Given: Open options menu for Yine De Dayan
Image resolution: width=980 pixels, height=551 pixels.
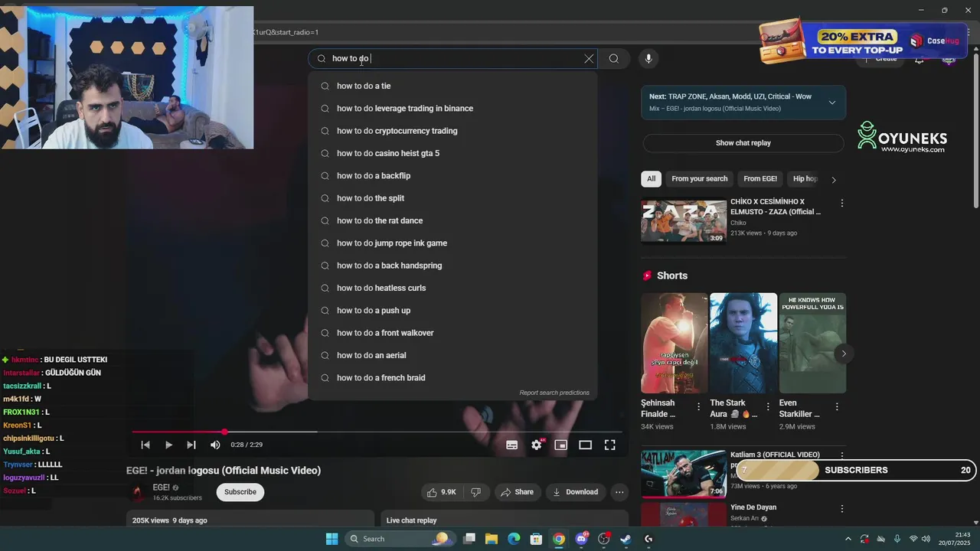Looking at the screenshot, I should pyautogui.click(x=842, y=509).
